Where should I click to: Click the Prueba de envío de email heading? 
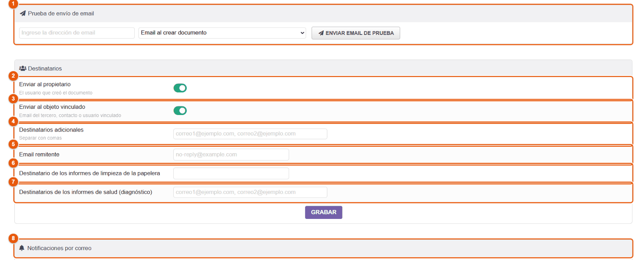click(x=61, y=14)
